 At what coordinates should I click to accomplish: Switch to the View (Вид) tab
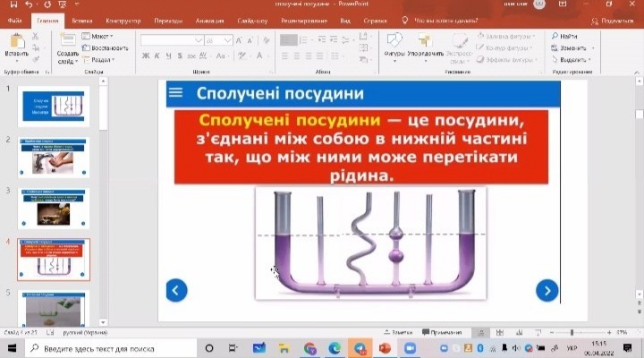[x=345, y=21]
